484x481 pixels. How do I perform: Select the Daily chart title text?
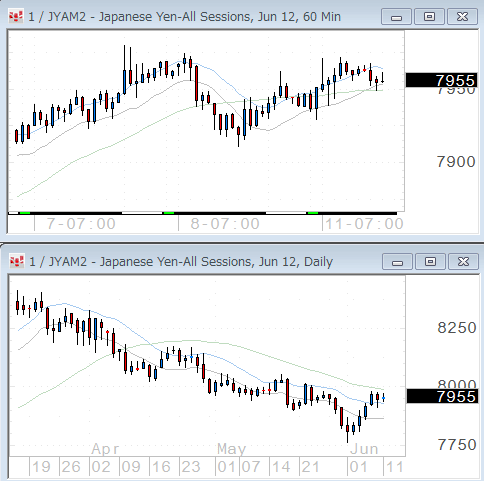[181, 262]
